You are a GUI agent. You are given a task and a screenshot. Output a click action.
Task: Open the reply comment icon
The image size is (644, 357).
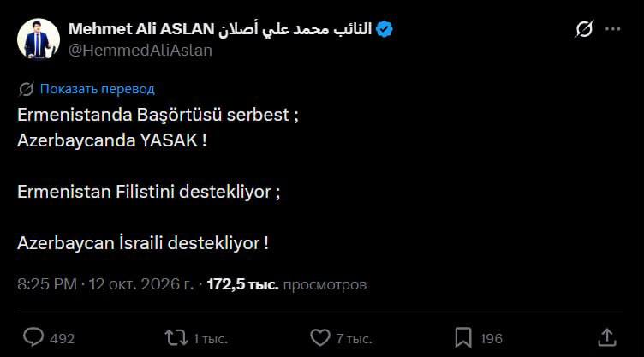point(33,337)
